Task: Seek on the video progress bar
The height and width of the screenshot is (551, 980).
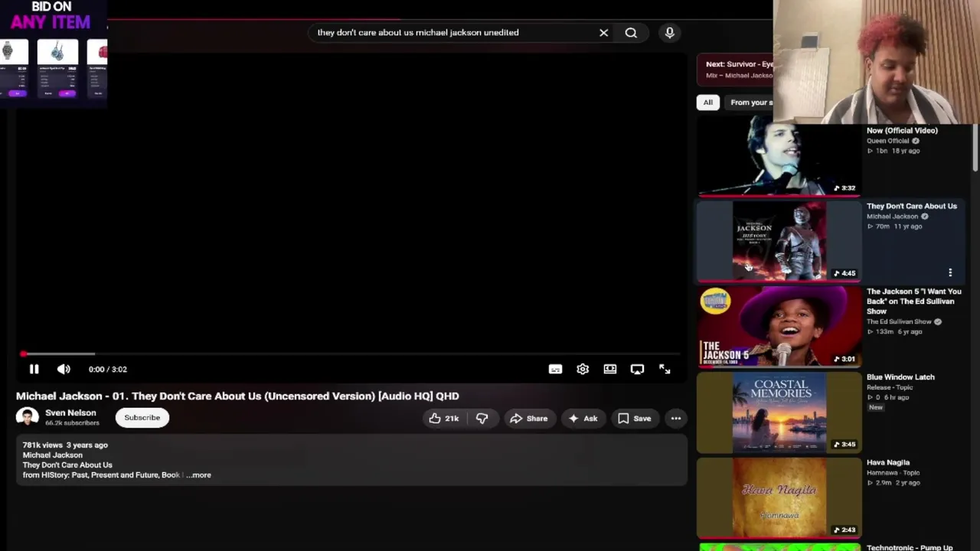Action: pos(351,354)
